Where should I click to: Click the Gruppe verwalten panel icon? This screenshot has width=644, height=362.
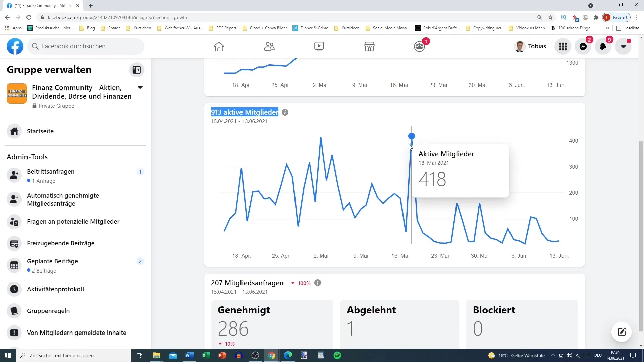(x=137, y=70)
